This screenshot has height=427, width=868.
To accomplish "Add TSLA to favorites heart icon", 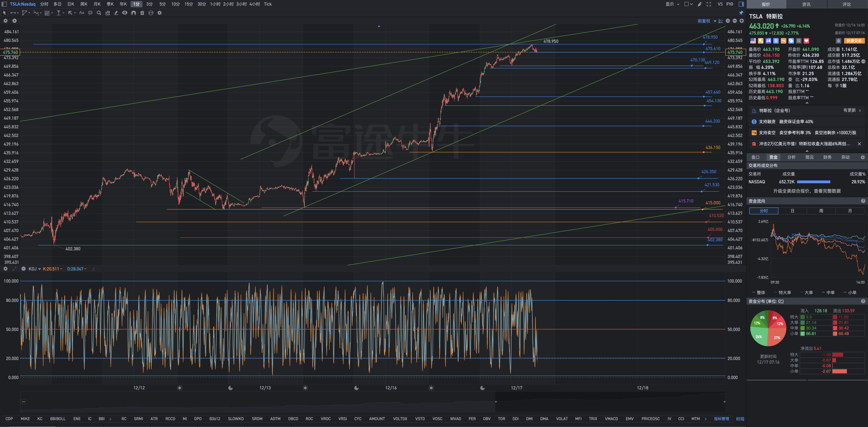I will [x=806, y=41].
